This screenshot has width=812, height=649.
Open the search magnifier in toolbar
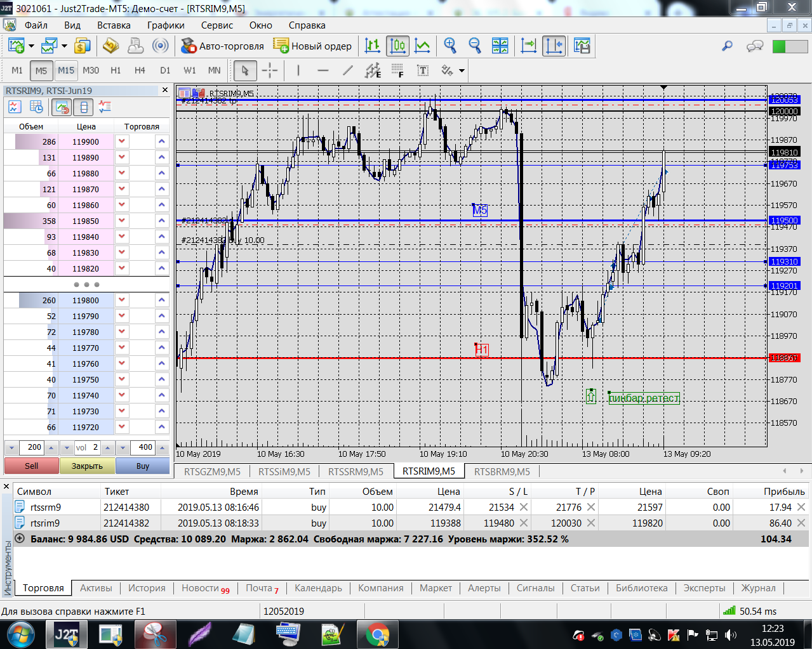(728, 46)
